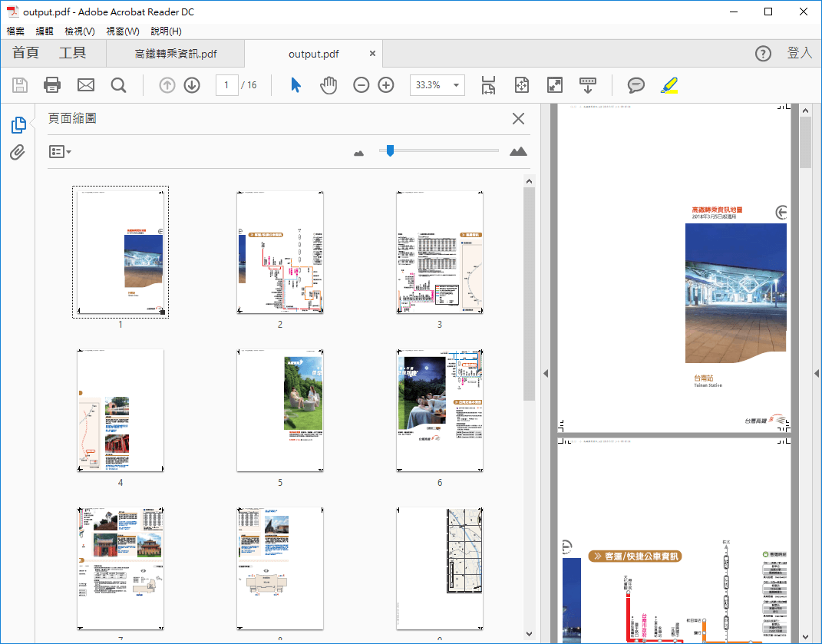The height and width of the screenshot is (644, 822).
Task: Open the 工具 tools view
Action: click(73, 53)
